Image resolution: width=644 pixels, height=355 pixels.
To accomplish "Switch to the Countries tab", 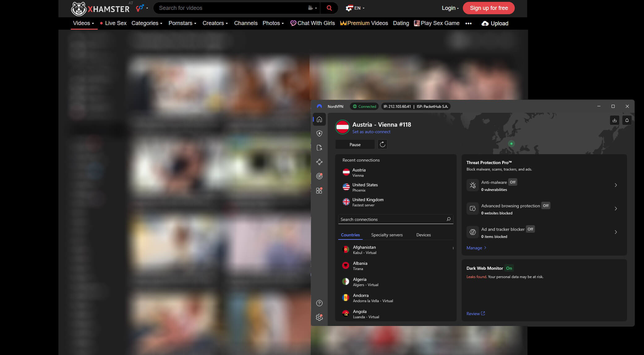I will coord(350,235).
